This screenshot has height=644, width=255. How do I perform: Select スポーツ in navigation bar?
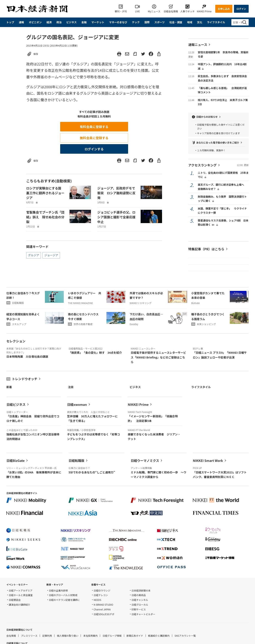[x=159, y=22]
